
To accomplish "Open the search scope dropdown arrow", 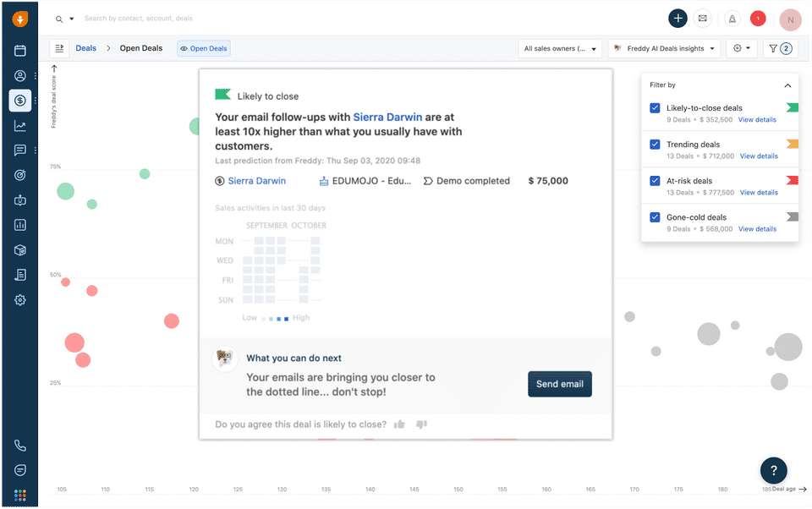I will coord(71,19).
